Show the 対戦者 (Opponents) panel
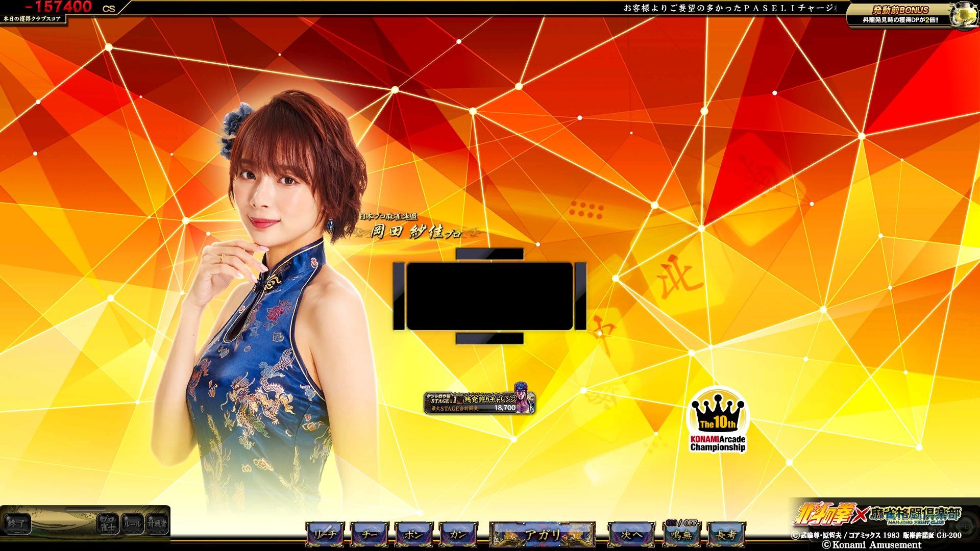The image size is (980, 551). [x=157, y=523]
